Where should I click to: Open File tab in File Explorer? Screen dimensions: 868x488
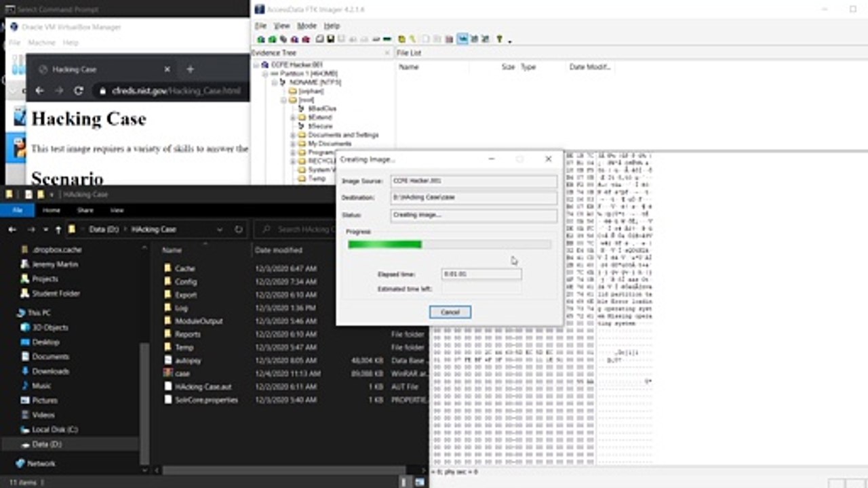point(18,210)
